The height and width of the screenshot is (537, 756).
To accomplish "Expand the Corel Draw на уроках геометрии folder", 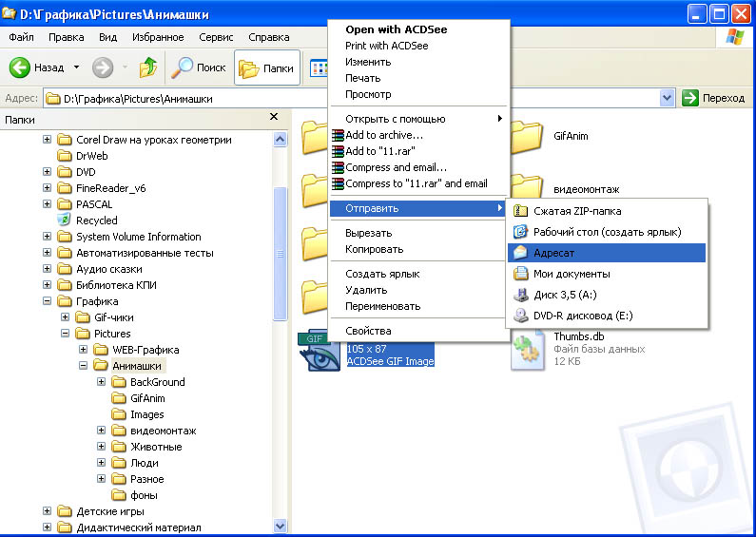I will click(x=47, y=140).
